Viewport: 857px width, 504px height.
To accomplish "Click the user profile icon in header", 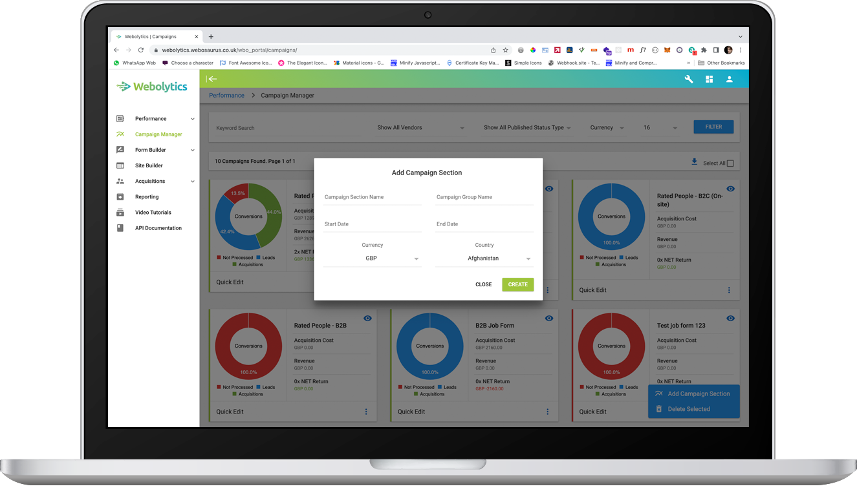I will pos(729,79).
